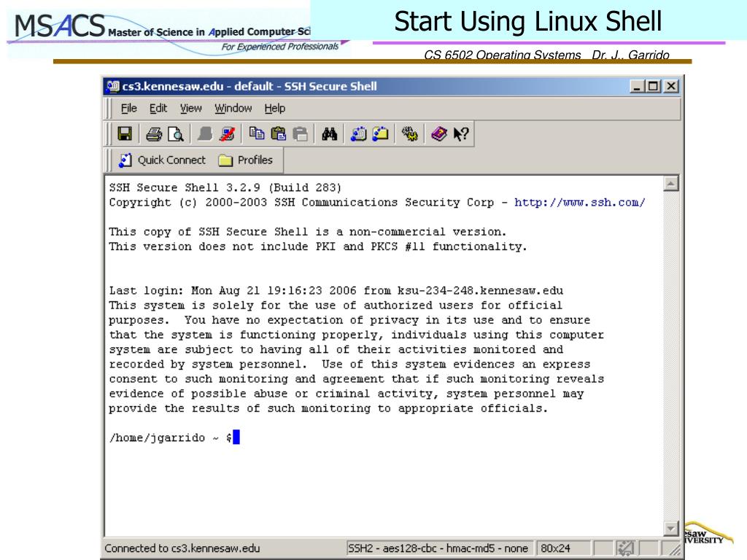The image size is (747, 560).
Task: Click "Connected to cs3.kennesaw.edu" status text
Action: point(182,548)
